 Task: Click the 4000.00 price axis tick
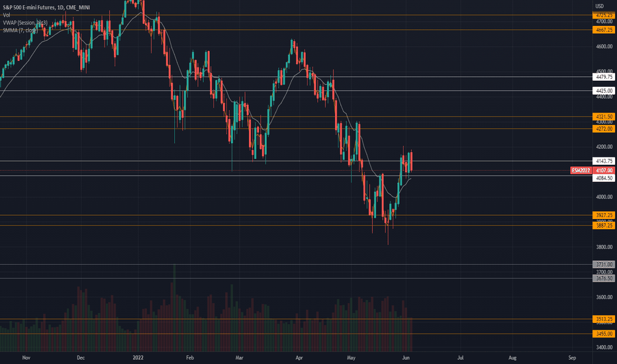tap(604, 197)
